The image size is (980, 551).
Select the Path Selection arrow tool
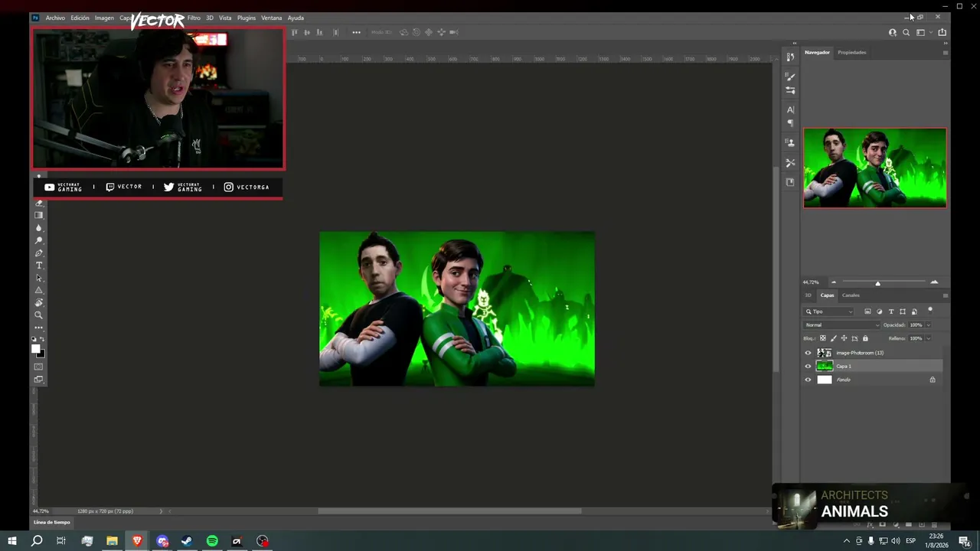tap(39, 278)
